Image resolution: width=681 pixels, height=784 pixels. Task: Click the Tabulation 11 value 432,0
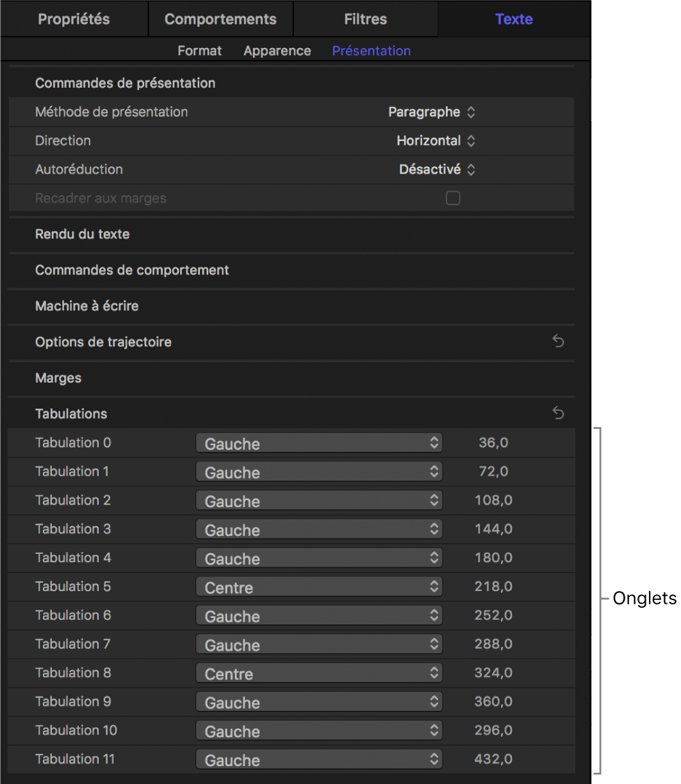(493, 759)
